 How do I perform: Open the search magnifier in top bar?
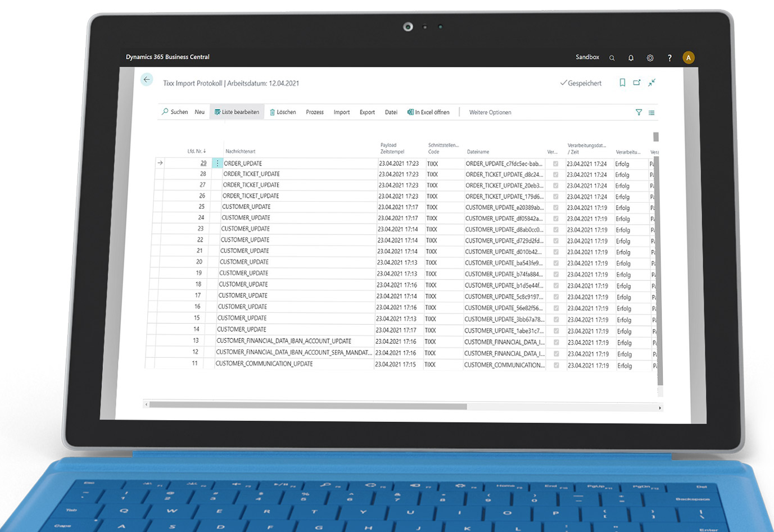tap(612, 58)
